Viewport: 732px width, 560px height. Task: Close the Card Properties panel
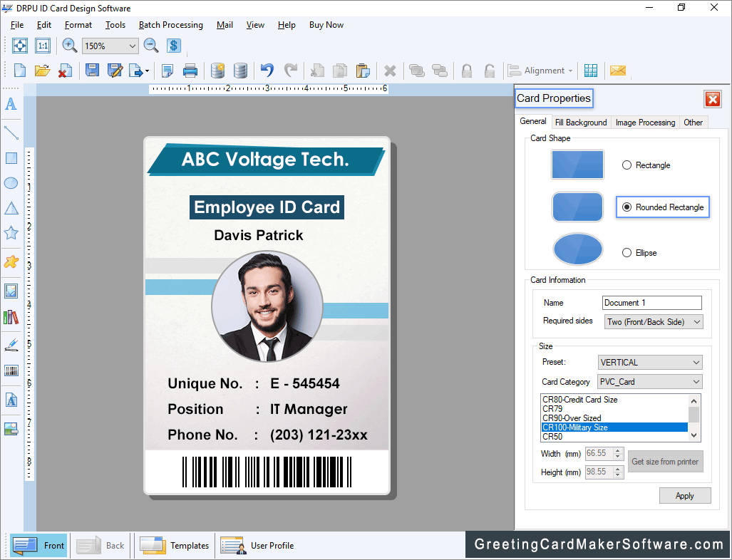[x=712, y=99]
